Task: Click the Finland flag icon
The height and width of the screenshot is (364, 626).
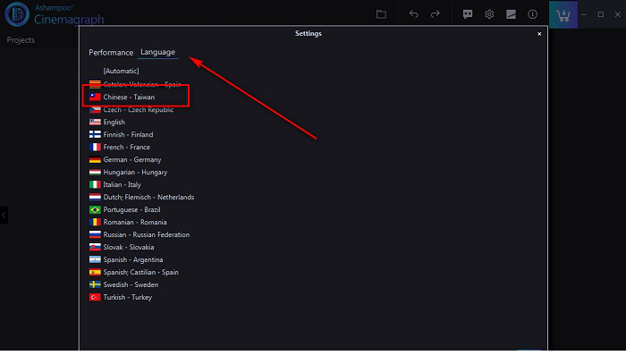Action: (x=95, y=134)
